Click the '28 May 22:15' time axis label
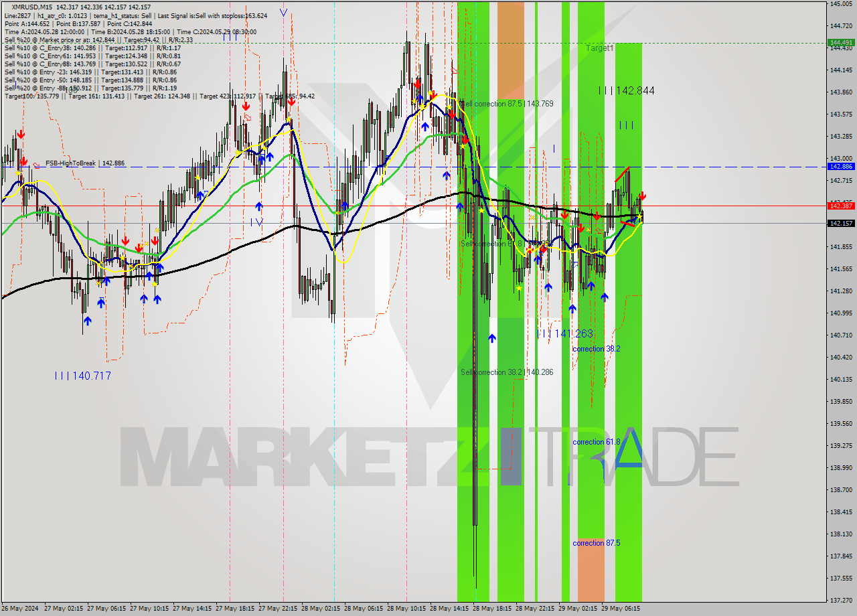Image resolution: width=857 pixels, height=616 pixels. tap(535, 609)
